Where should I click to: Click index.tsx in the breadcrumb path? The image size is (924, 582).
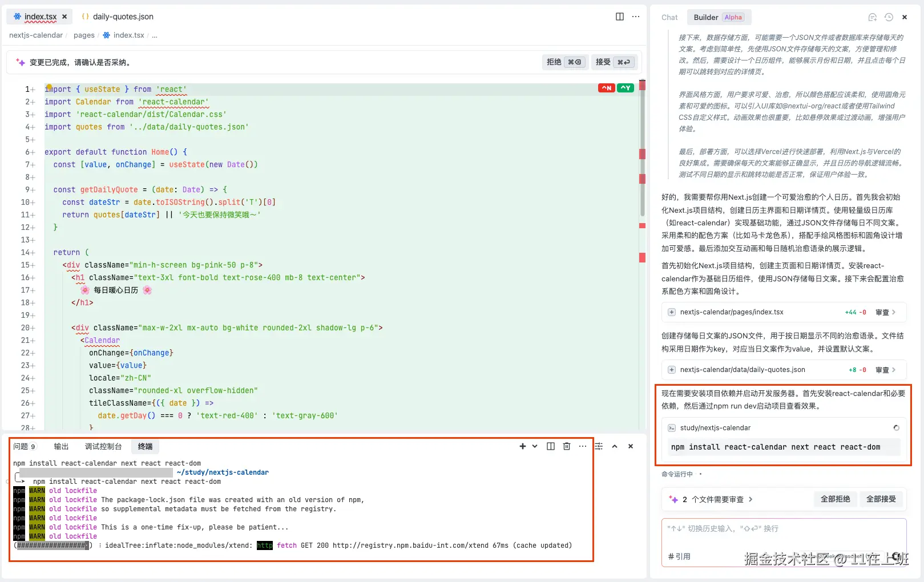[128, 35]
